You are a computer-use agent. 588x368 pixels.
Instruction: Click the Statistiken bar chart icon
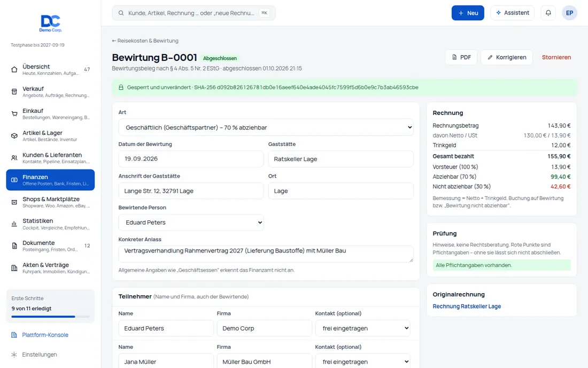tap(14, 224)
